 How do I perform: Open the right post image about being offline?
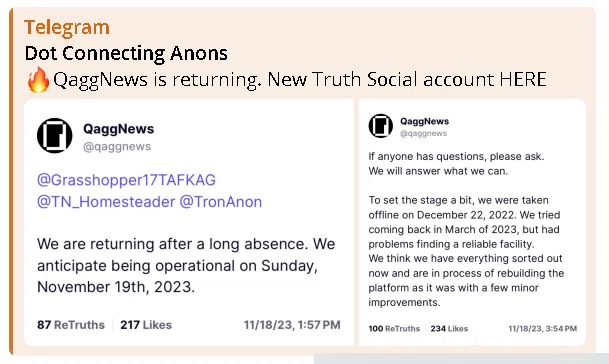(x=472, y=222)
